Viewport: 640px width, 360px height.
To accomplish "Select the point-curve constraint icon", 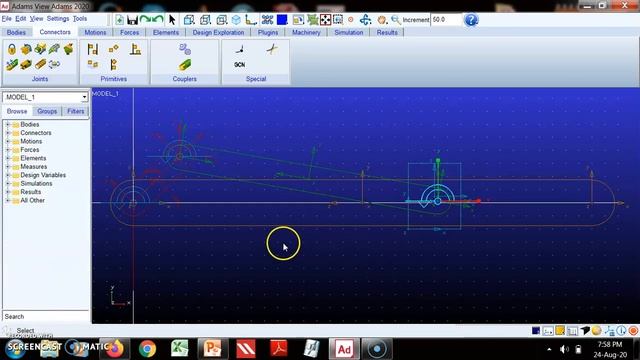I will pyautogui.click(x=240, y=49).
